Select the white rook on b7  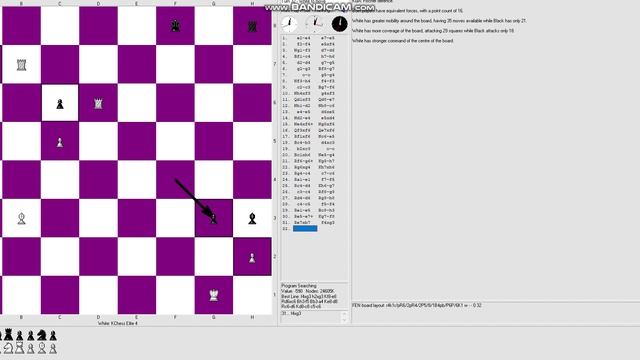click(x=21, y=64)
